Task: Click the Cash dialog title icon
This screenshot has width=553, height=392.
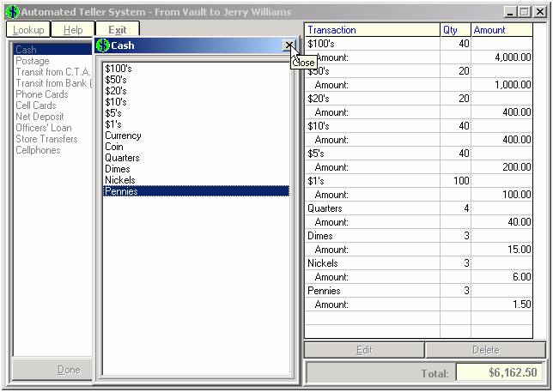Action: (103, 45)
